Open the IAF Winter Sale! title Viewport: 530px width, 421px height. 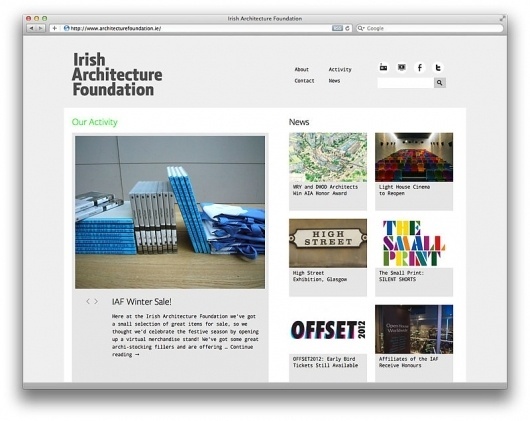coord(142,302)
